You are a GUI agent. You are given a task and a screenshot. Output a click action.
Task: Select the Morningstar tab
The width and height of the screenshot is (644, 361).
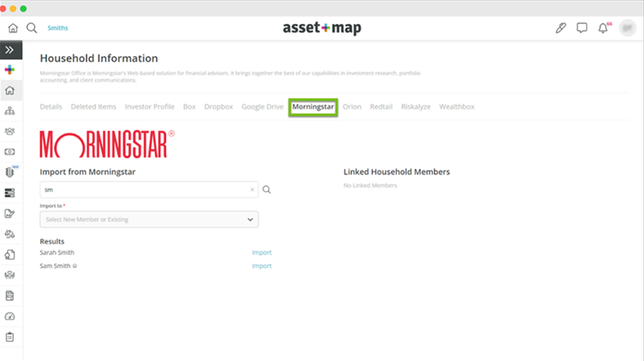pos(313,107)
